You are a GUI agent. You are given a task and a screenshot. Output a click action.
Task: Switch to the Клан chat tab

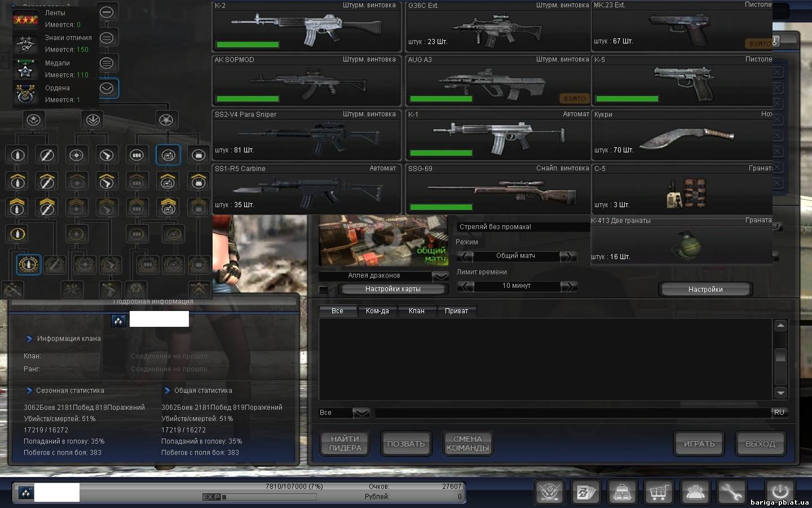[x=417, y=311]
